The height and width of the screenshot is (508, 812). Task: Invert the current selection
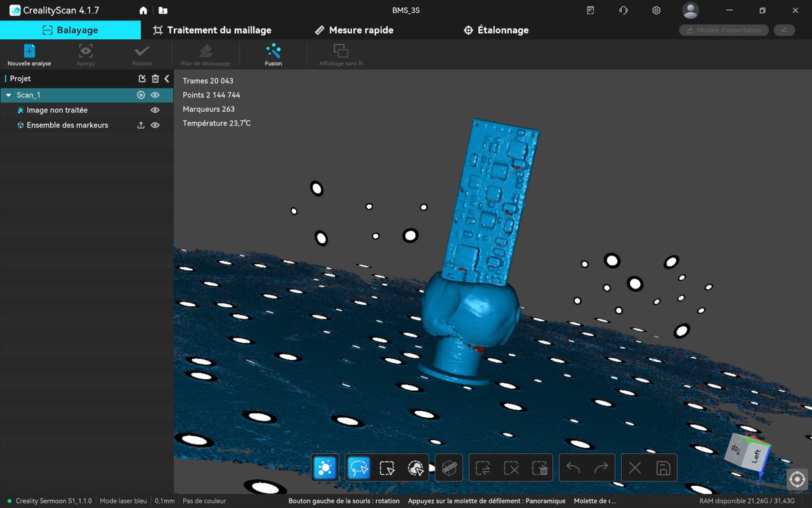tap(482, 467)
